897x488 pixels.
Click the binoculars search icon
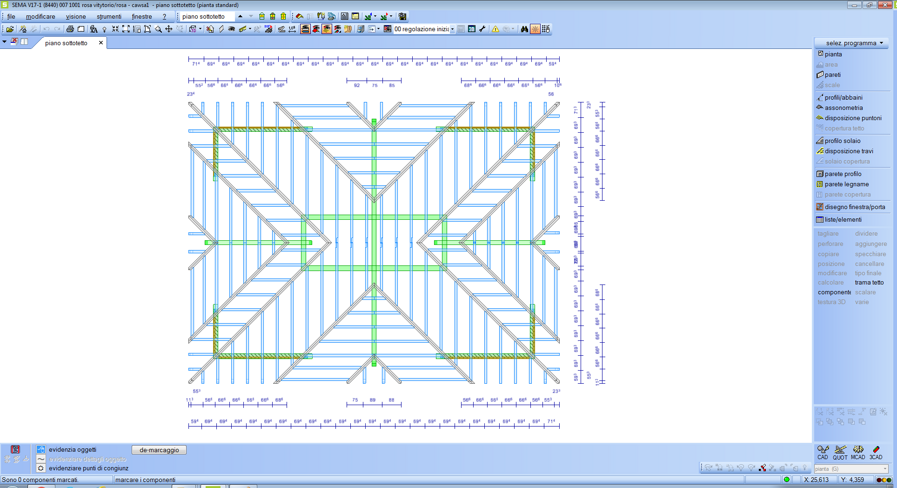(x=524, y=29)
